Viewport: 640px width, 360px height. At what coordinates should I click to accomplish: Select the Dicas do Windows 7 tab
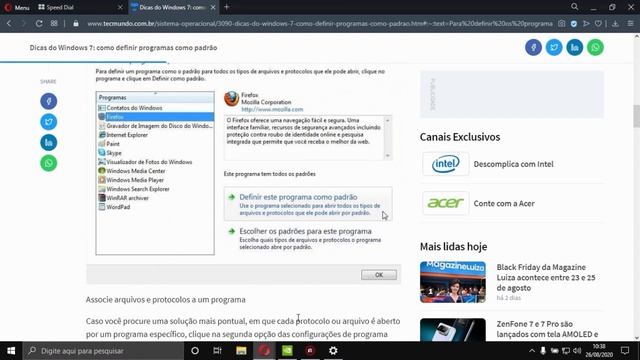point(173,7)
